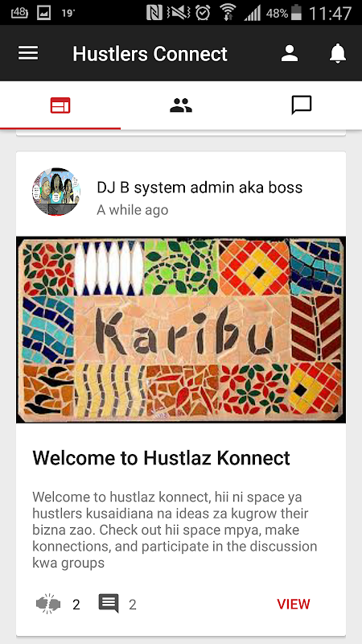
Task: Open author name DJ B system admin
Action: tap(200, 188)
